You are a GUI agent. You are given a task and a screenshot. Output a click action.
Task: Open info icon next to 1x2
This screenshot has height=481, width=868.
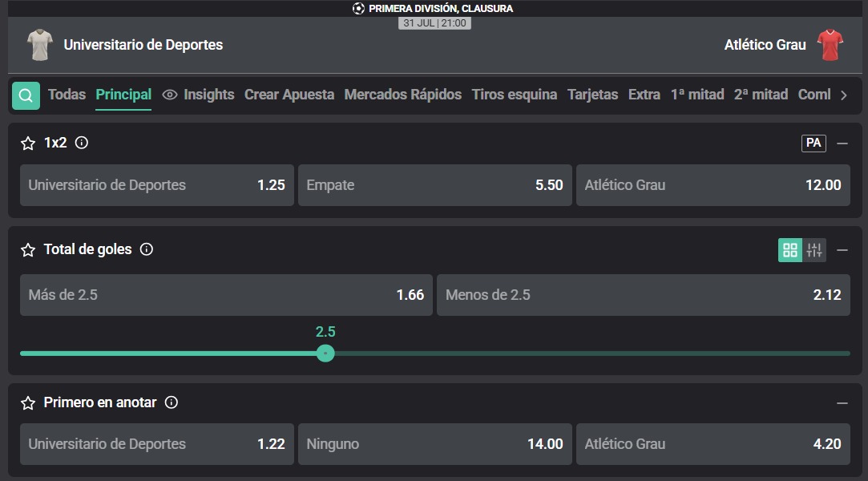82,143
